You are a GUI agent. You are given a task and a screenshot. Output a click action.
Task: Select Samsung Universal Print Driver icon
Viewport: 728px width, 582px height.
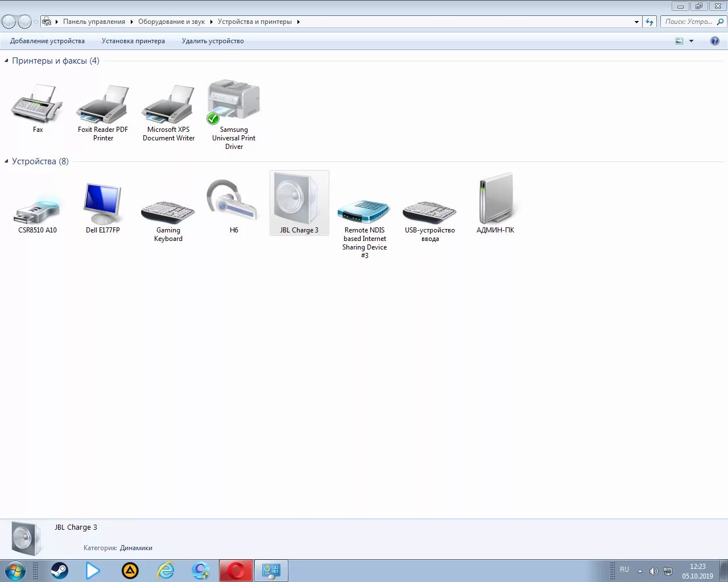[234, 102]
